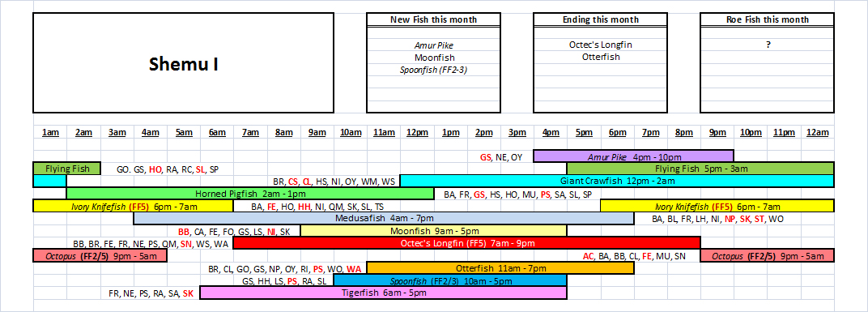Select Otterfish in the Ending list
This screenshot has height=312, width=868.
601,57
